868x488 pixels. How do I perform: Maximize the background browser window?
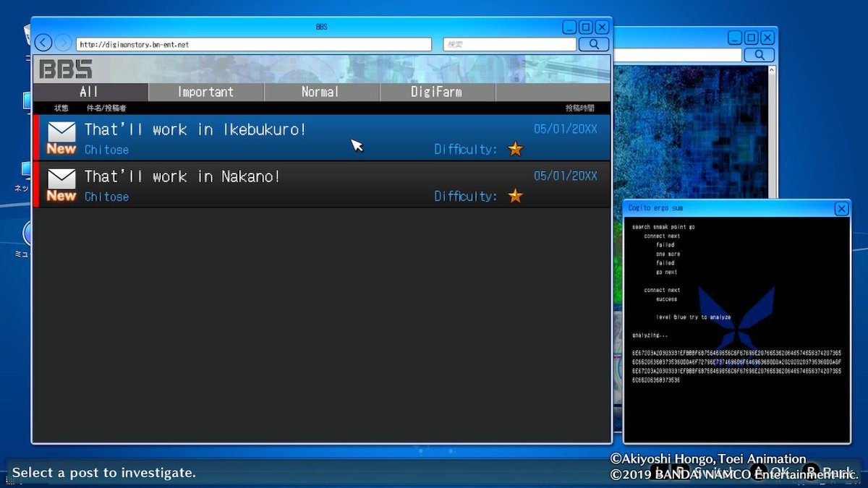[x=752, y=38]
